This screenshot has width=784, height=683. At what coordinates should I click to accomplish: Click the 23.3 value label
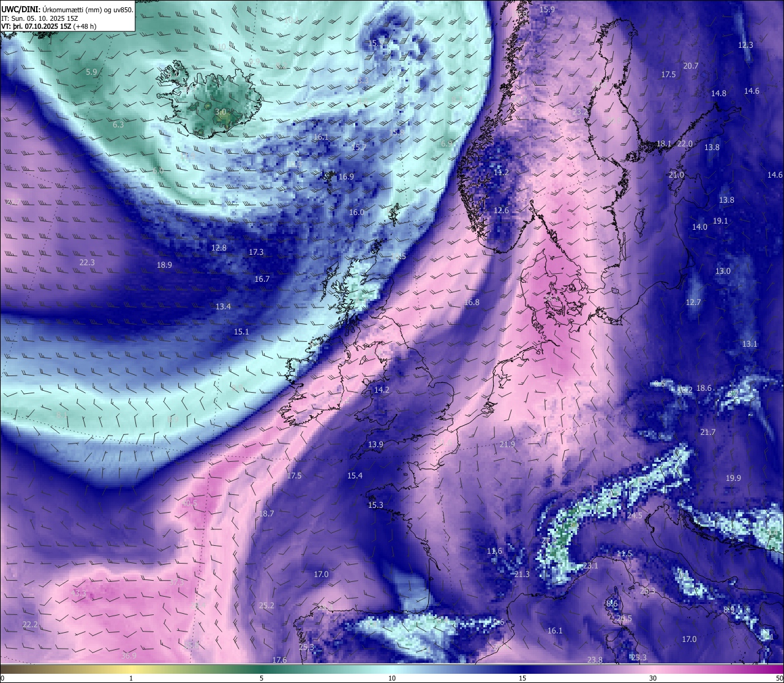tap(639, 658)
